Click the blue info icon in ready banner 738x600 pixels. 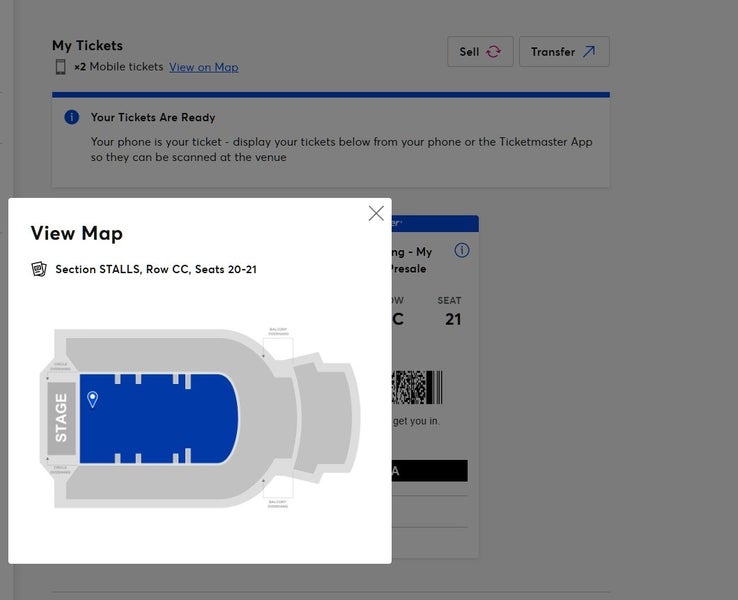(72, 117)
